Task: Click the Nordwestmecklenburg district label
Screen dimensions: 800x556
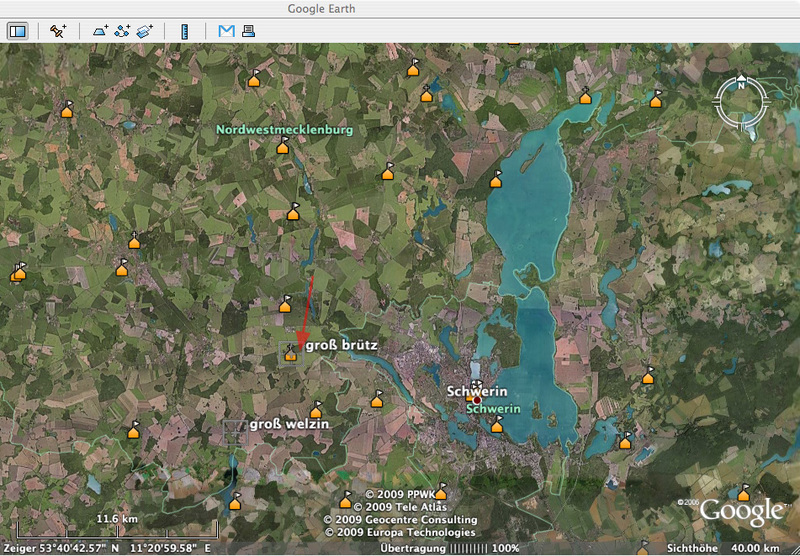Action: [285, 130]
